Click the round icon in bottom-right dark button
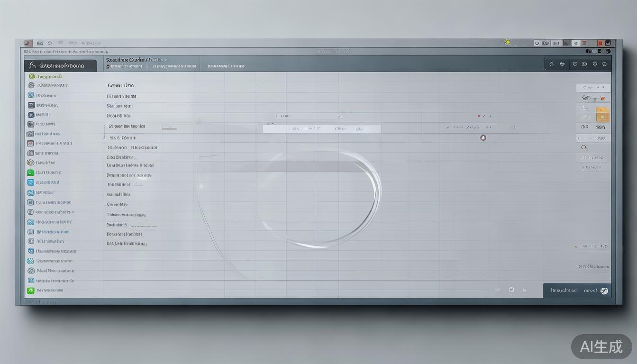The width and height of the screenshot is (637, 364). coord(604,291)
